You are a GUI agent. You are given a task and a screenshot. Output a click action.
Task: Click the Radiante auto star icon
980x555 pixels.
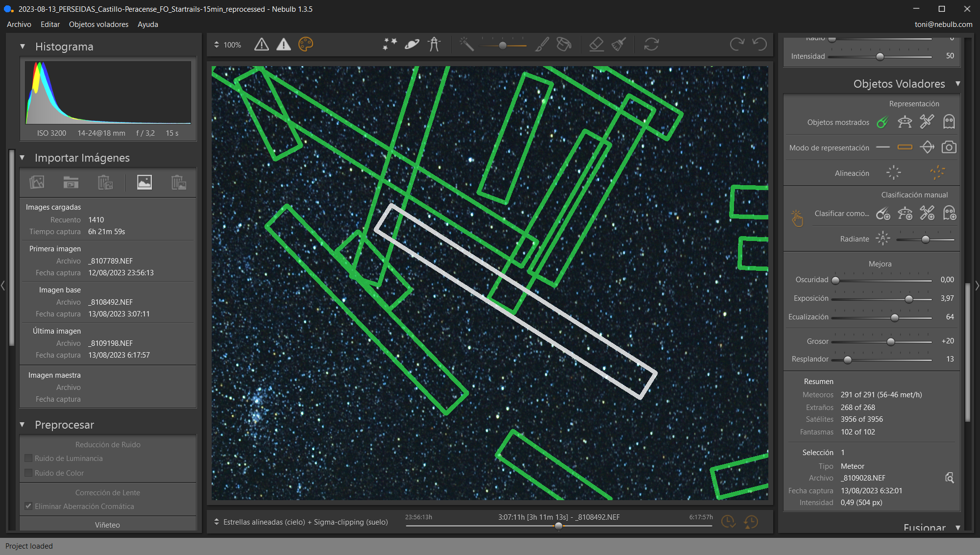pos(882,239)
